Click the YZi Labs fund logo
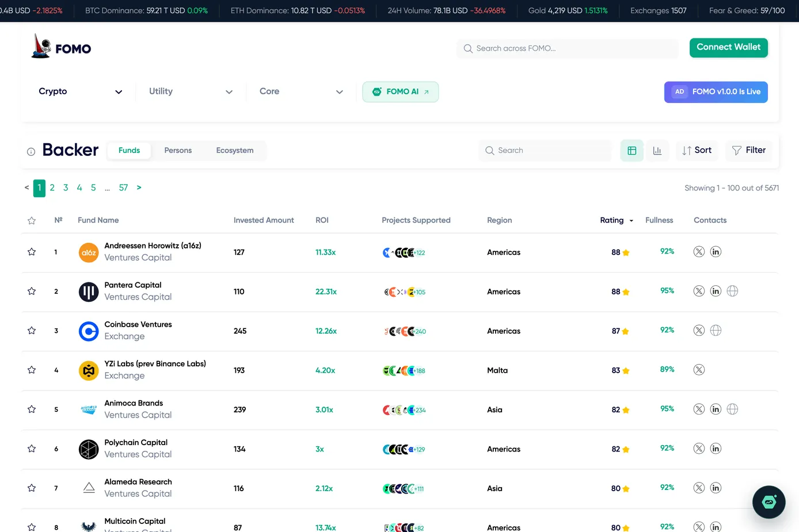 coord(89,370)
